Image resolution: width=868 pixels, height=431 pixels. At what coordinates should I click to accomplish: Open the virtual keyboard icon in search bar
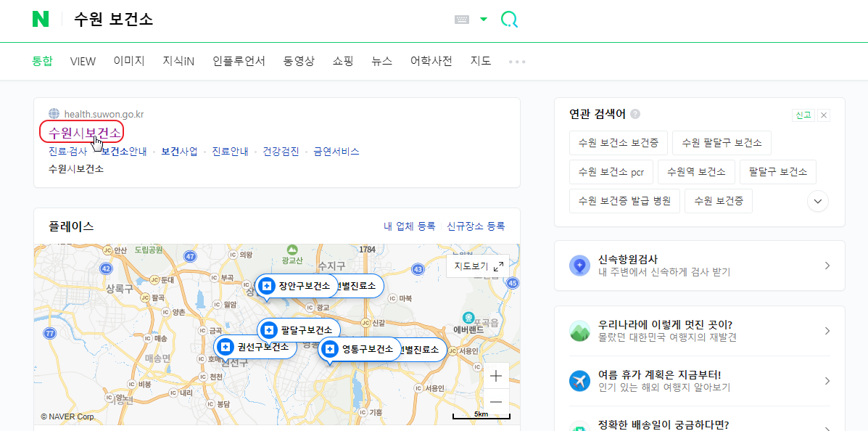coord(462,20)
